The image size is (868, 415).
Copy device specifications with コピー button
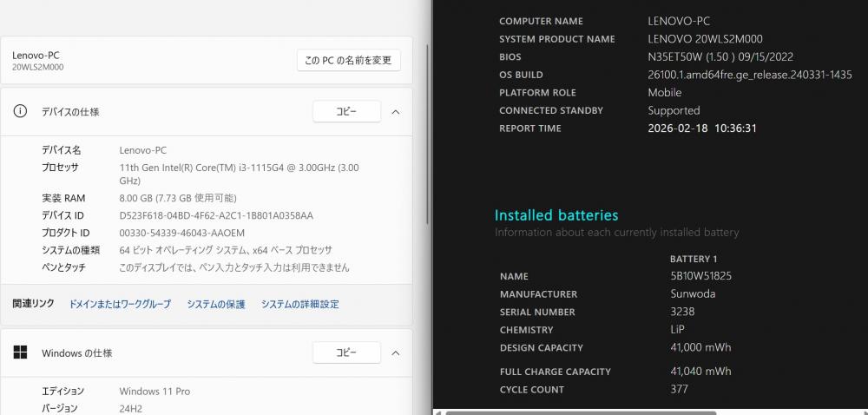(346, 111)
